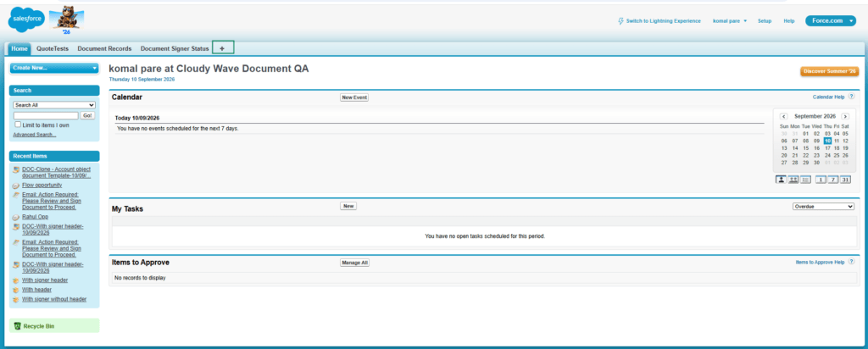Screen dimensions: 868x349
Task: Show calendar month view icon labeled 31
Action: (845, 180)
